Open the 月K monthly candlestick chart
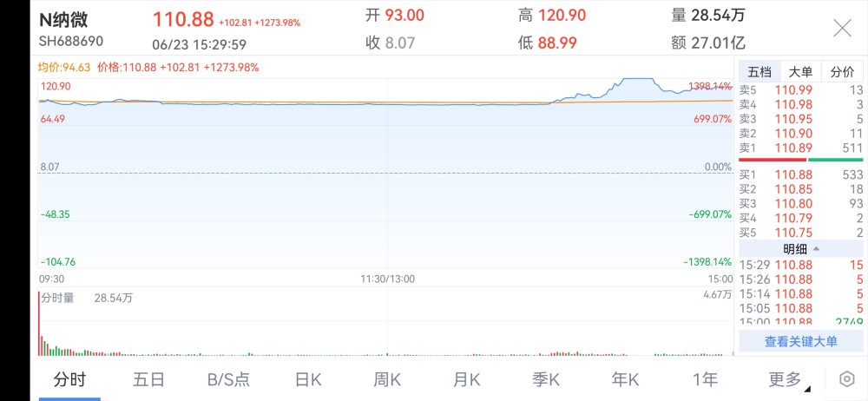 point(467,379)
